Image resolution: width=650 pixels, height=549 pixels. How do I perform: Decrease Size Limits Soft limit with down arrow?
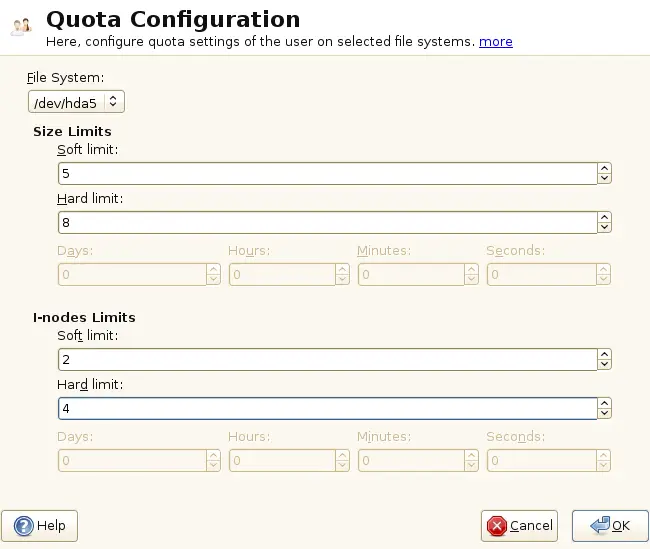pyautogui.click(x=604, y=179)
